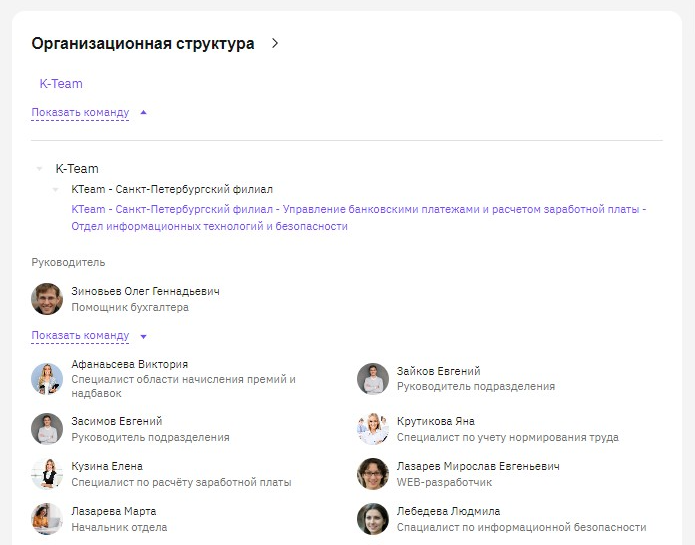The image size is (695, 545).
Task: Open Зиновьев Олег Геннадьевич avatar photo
Action: 47,299
